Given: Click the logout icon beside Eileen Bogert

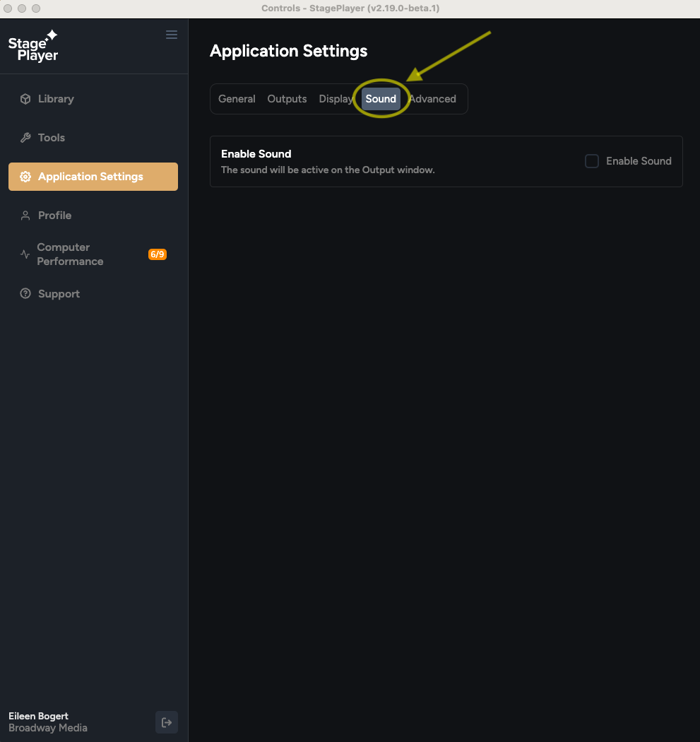Looking at the screenshot, I should coord(167,722).
